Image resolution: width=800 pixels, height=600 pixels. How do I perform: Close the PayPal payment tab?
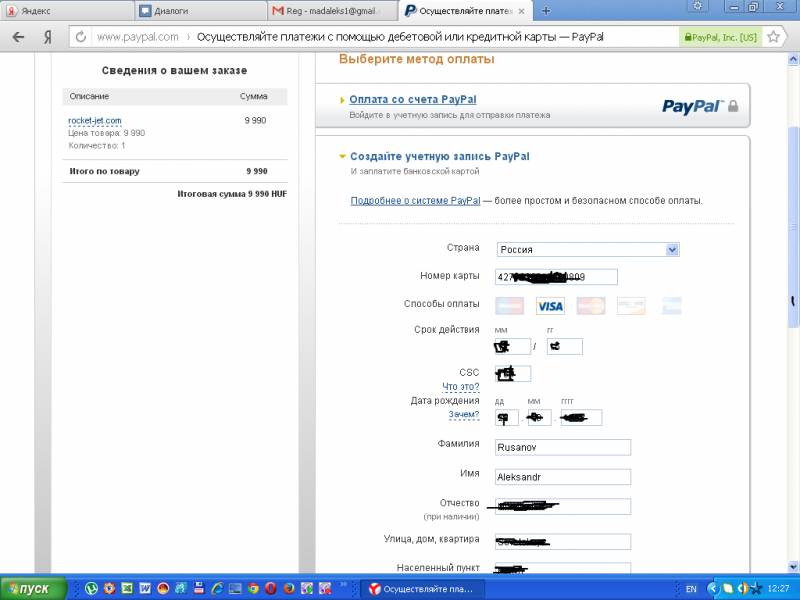521,11
